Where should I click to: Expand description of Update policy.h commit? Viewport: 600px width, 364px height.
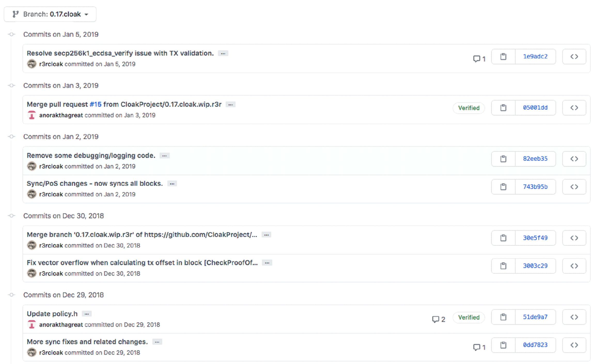pos(87,314)
